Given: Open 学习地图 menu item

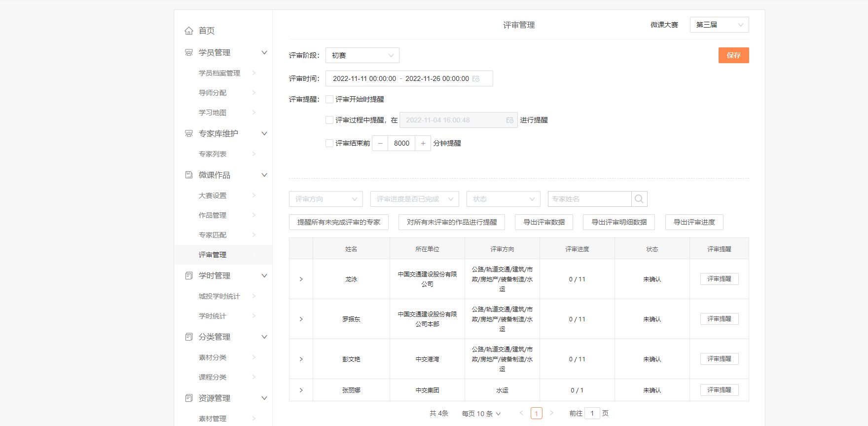Looking at the screenshot, I should (x=223, y=113).
